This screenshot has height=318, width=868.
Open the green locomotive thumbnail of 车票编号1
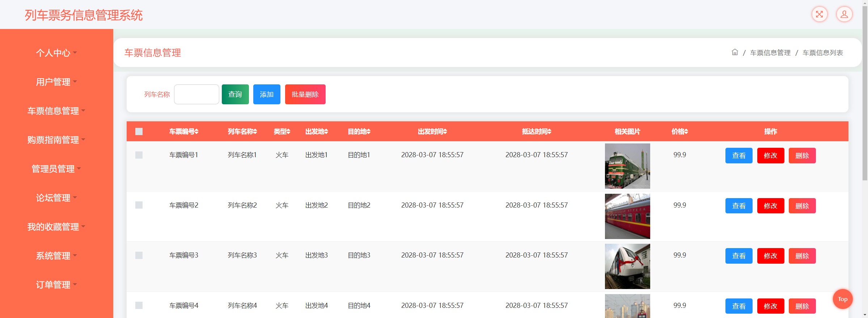[627, 166]
